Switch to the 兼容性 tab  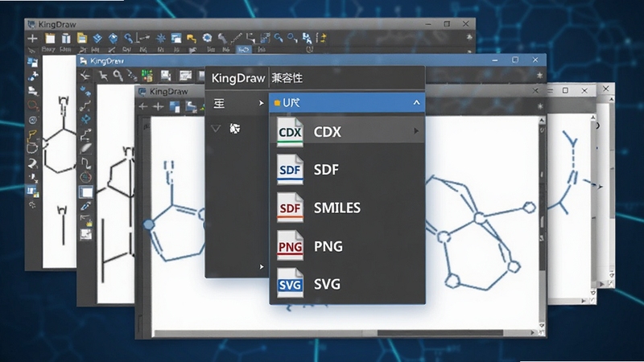click(x=287, y=78)
